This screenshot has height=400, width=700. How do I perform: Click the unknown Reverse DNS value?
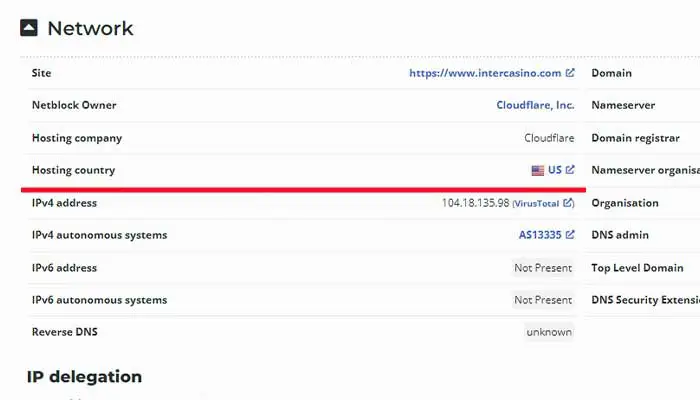coord(549,332)
